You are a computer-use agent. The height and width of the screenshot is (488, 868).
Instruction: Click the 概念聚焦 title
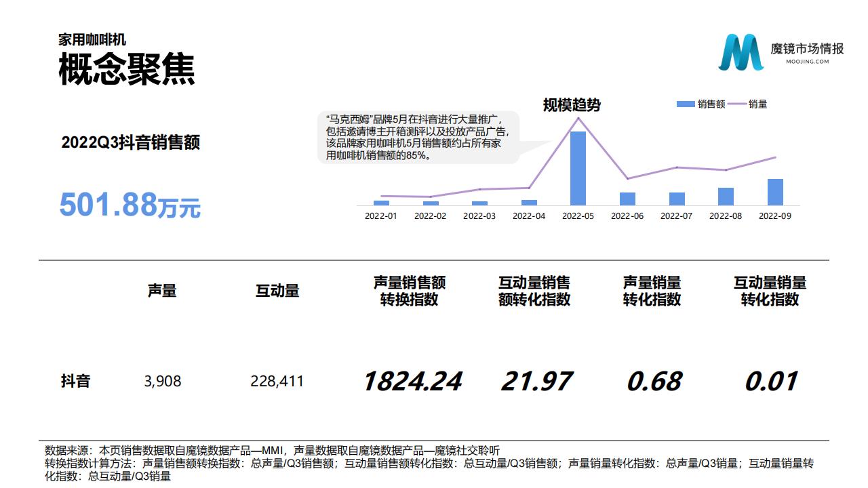[x=127, y=68]
